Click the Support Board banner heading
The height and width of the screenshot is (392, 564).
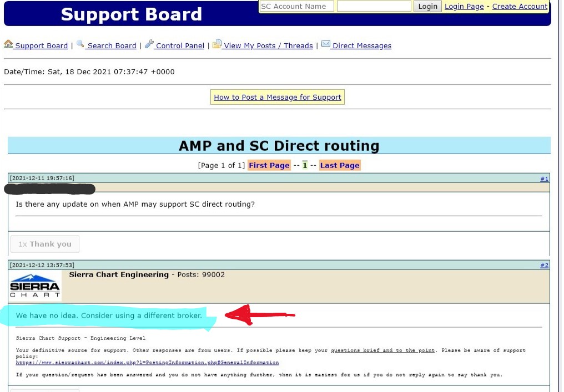(132, 14)
